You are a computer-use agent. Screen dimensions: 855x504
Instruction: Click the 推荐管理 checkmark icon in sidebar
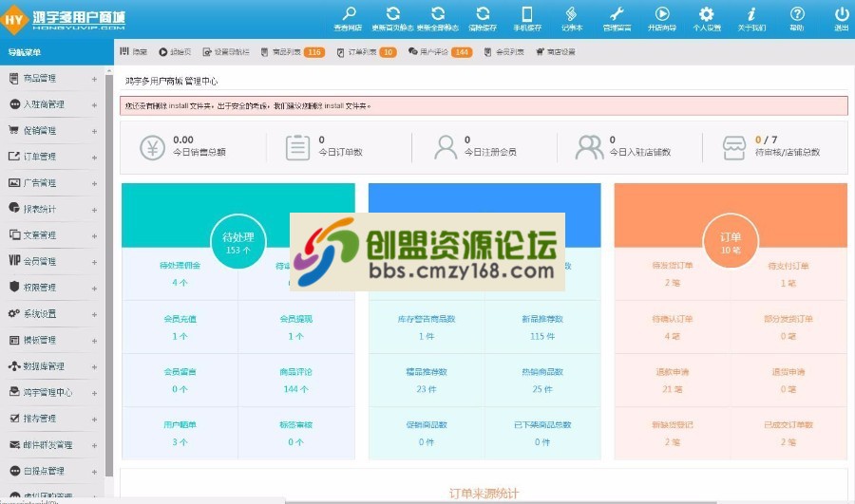14,418
